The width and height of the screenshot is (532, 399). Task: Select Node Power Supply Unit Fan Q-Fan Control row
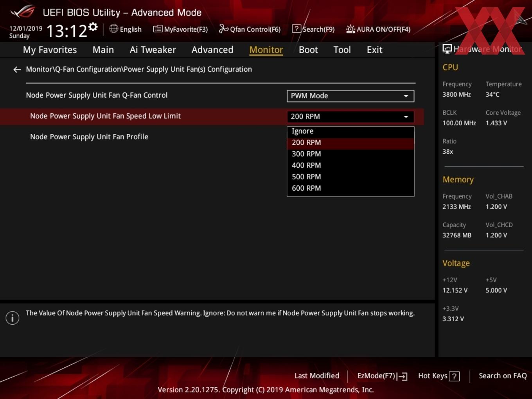coord(212,96)
